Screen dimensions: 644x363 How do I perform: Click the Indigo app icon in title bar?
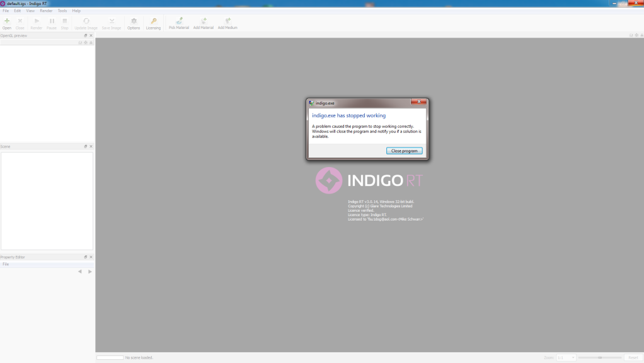coord(3,3)
